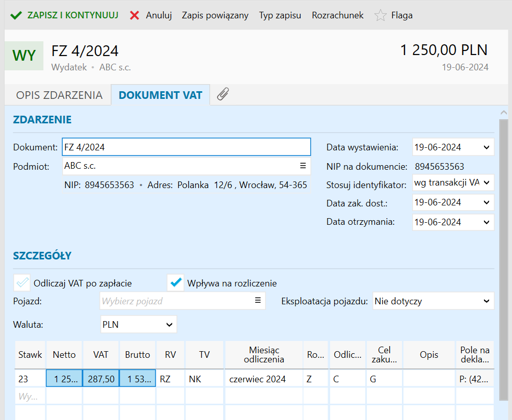
Task: Open the Eksploatacja pojazdu dropdown
Action: pyautogui.click(x=486, y=301)
